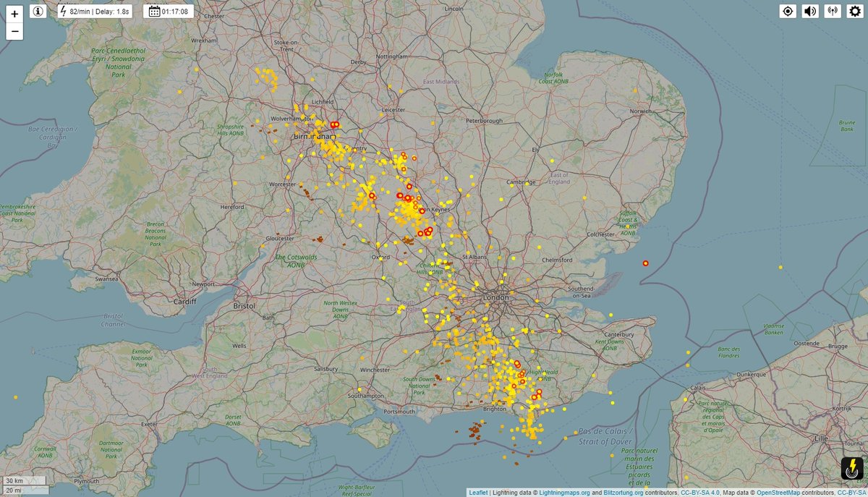Click the Oxford label on map
The width and height of the screenshot is (868, 497).
pyautogui.click(x=380, y=257)
